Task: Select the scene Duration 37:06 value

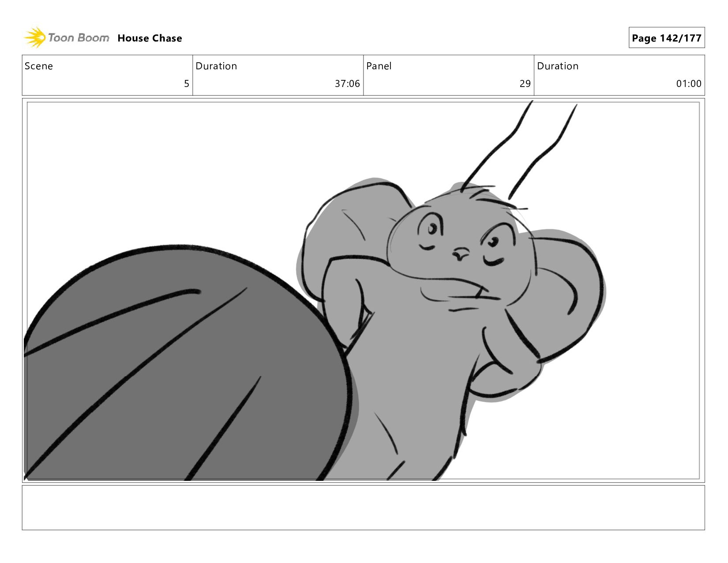Action: point(347,84)
